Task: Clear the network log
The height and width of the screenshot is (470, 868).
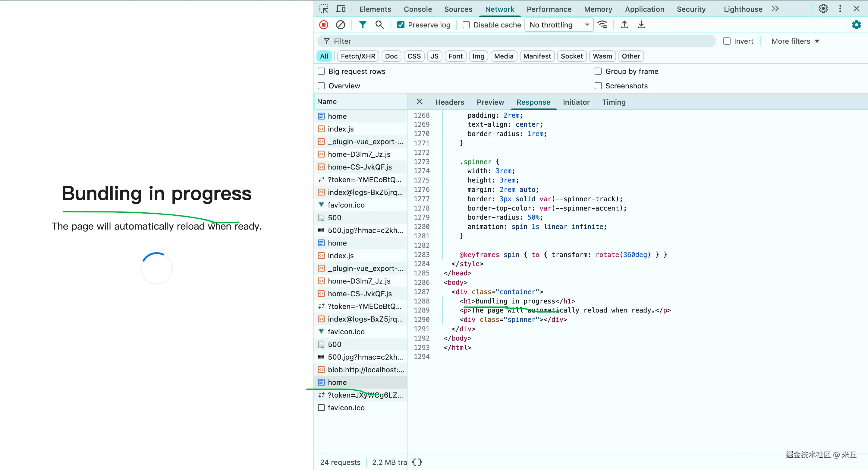Action: [340, 25]
